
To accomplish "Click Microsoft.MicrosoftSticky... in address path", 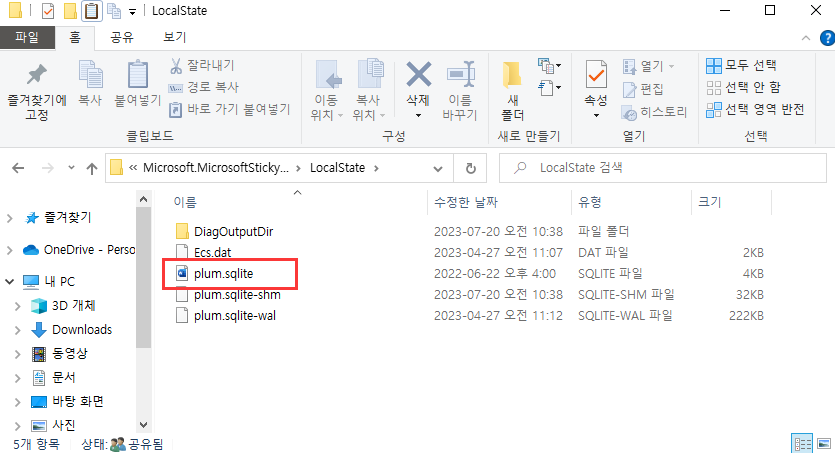I will tap(216, 168).
